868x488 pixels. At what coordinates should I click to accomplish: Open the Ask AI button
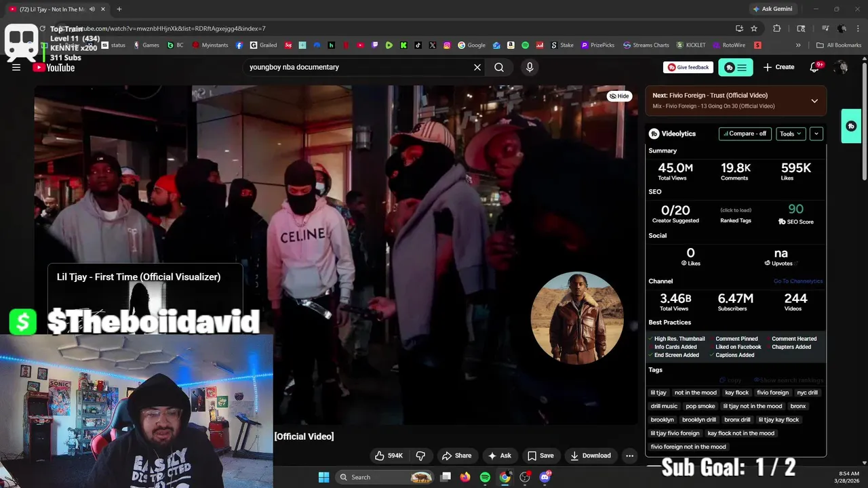500,455
